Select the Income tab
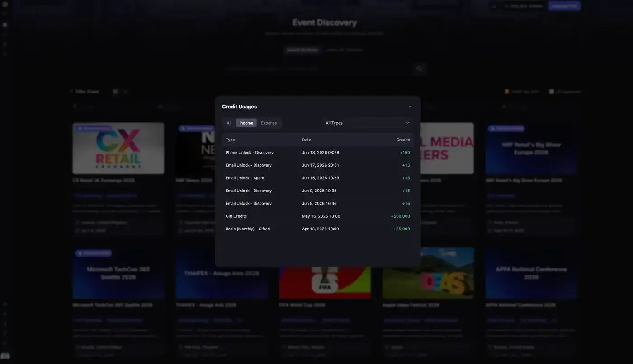Image resolution: width=633 pixels, height=364 pixels. (246, 123)
